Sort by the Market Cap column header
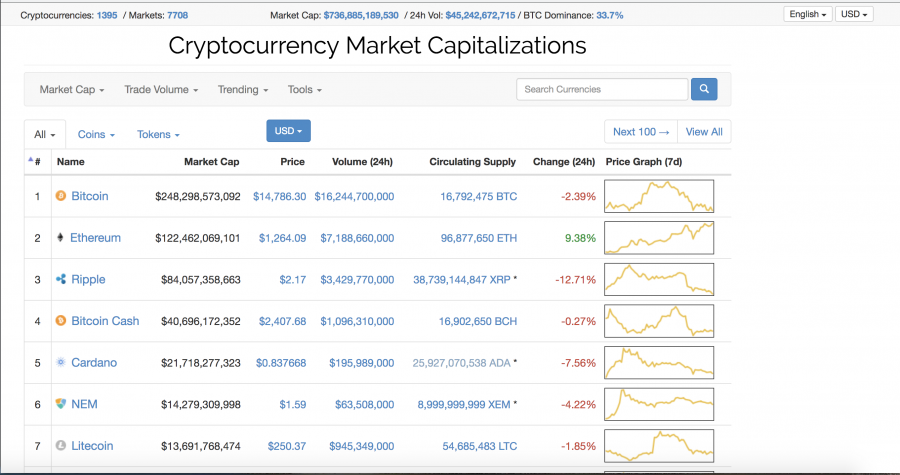The width and height of the screenshot is (900, 475). click(x=212, y=162)
